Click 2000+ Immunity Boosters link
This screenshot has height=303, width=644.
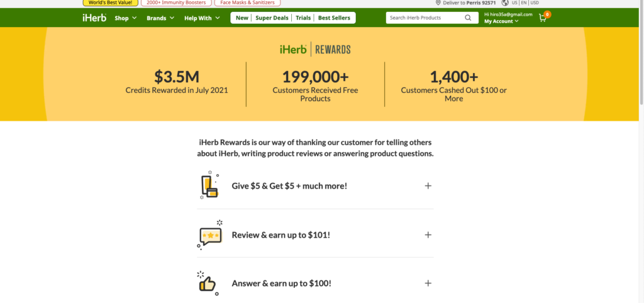click(176, 3)
